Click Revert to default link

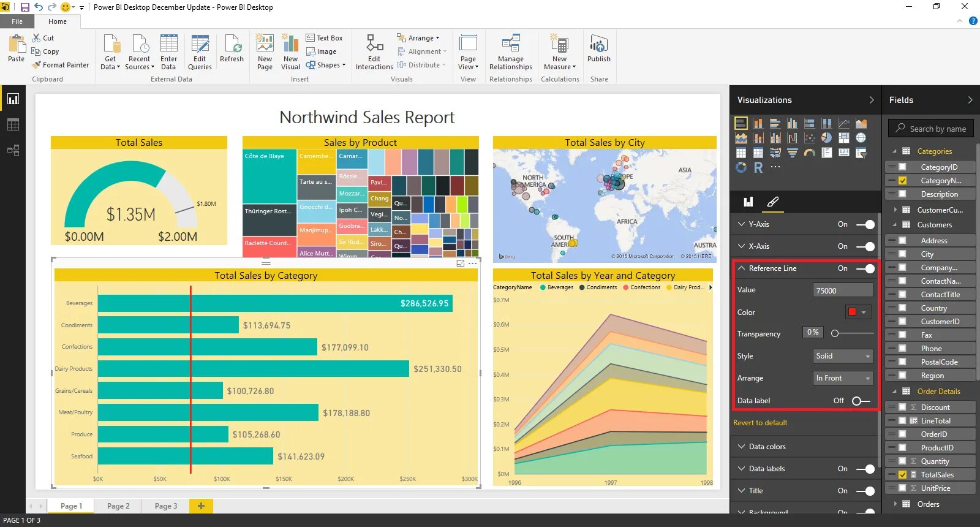760,423
